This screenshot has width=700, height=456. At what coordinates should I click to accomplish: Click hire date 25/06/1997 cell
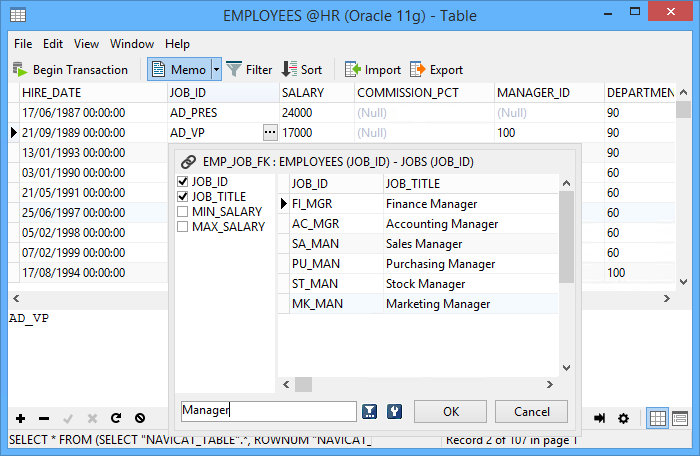tap(93, 213)
